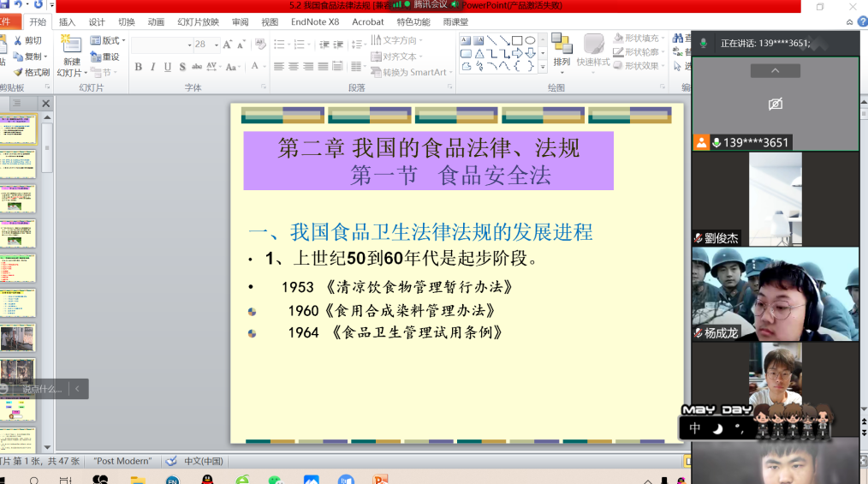The width and height of the screenshot is (868, 484).
Task: Select the oval shape in shapes gallery
Action: [x=531, y=40]
